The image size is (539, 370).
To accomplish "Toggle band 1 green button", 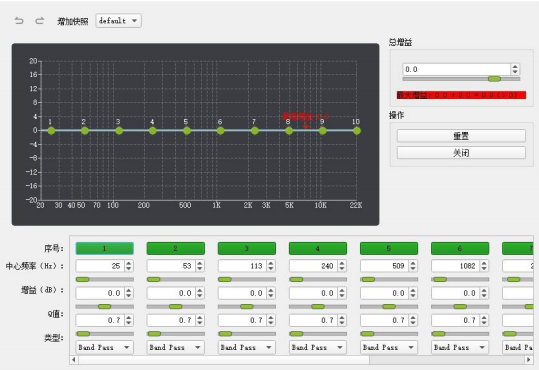I will (104, 248).
